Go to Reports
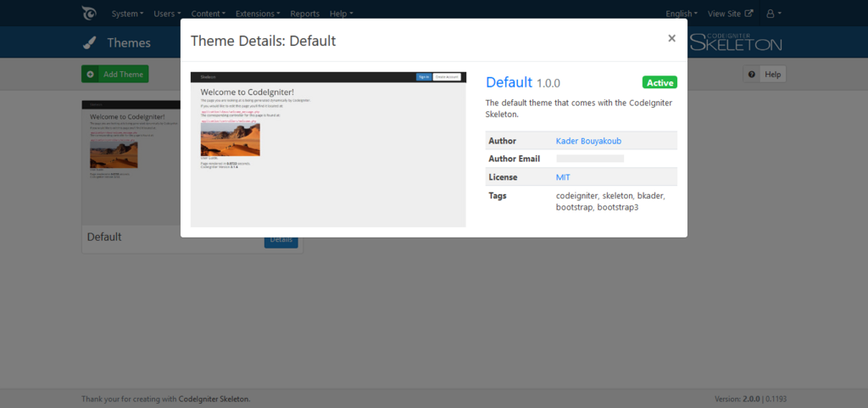Screen dimensions: 868x408 click(304, 14)
